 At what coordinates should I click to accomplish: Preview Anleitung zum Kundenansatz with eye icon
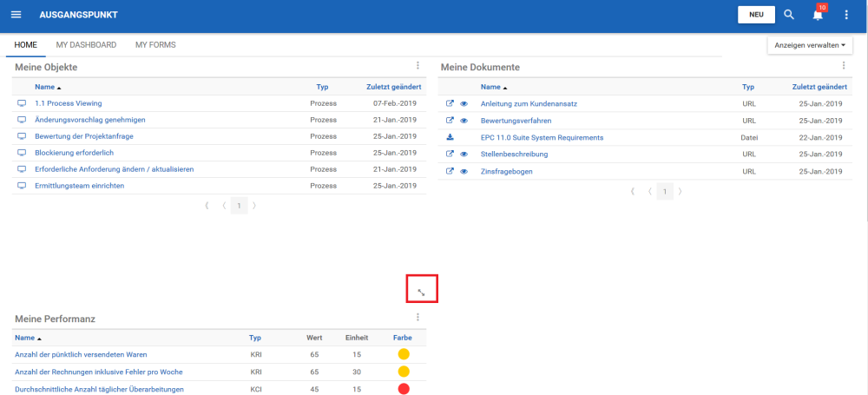coord(464,103)
